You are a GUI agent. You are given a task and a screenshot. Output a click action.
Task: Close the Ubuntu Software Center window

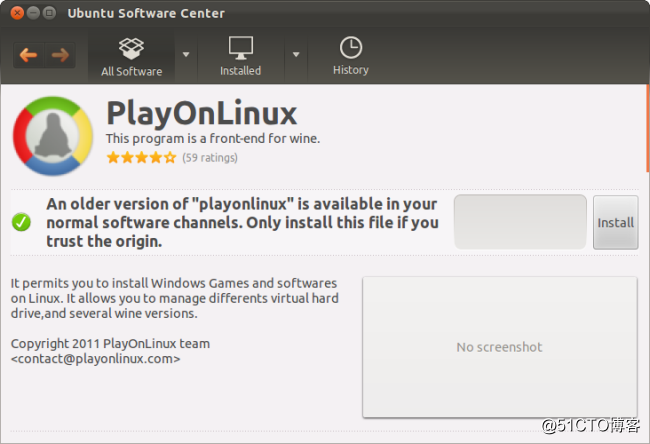(x=17, y=13)
